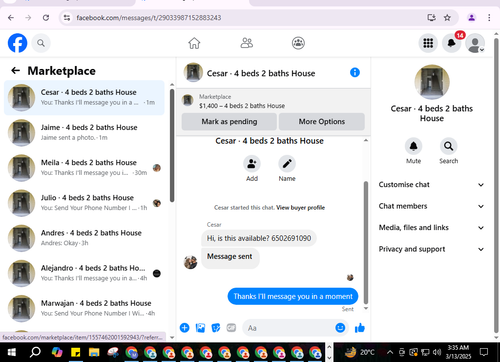Click the Name pencil edit icon
500x362 pixels.
tap(287, 164)
